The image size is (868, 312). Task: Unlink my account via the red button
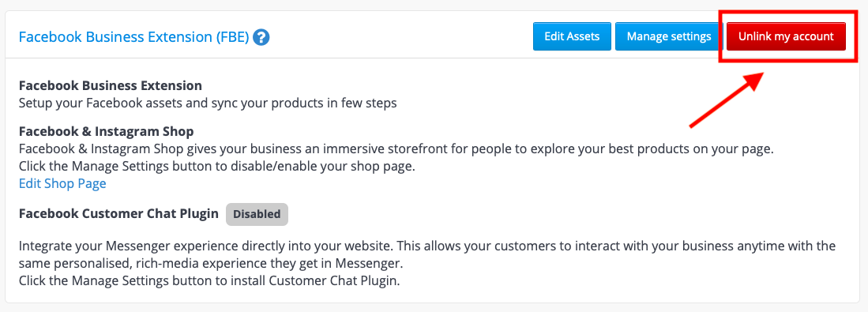[x=786, y=36]
